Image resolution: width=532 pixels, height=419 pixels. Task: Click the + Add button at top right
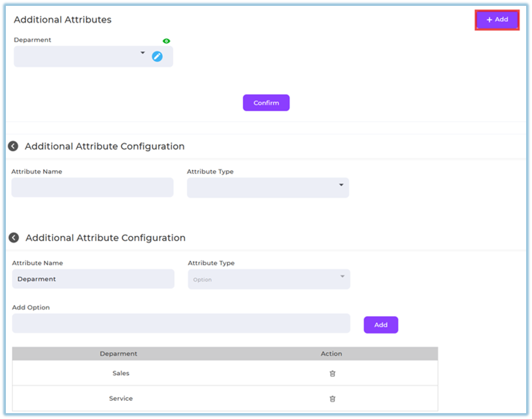(x=497, y=20)
